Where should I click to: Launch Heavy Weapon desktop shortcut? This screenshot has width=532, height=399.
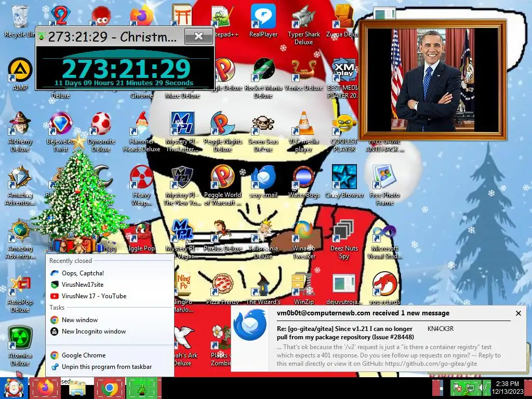[x=141, y=185]
